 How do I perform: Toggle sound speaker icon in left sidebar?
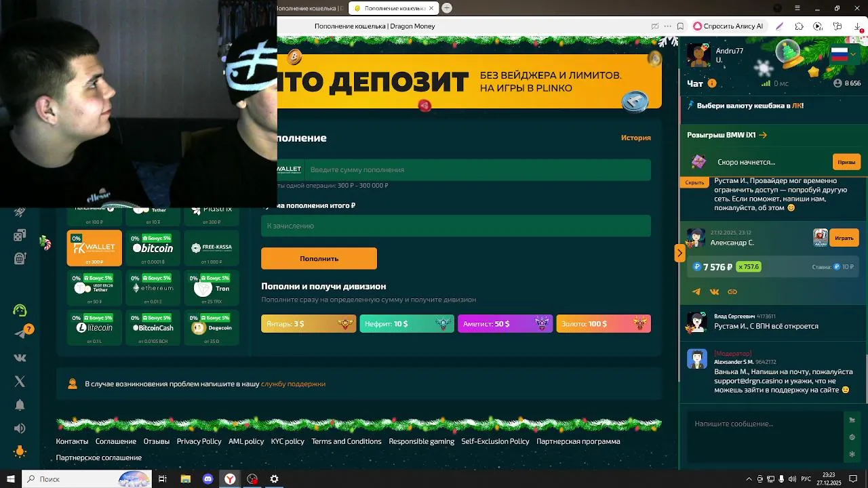click(x=20, y=428)
